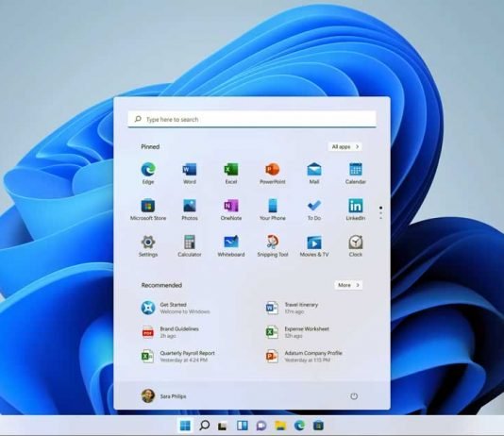Image resolution: width=504 pixels, height=436 pixels.
Task: Launch Edge from the taskbar
Action: [x=299, y=426]
